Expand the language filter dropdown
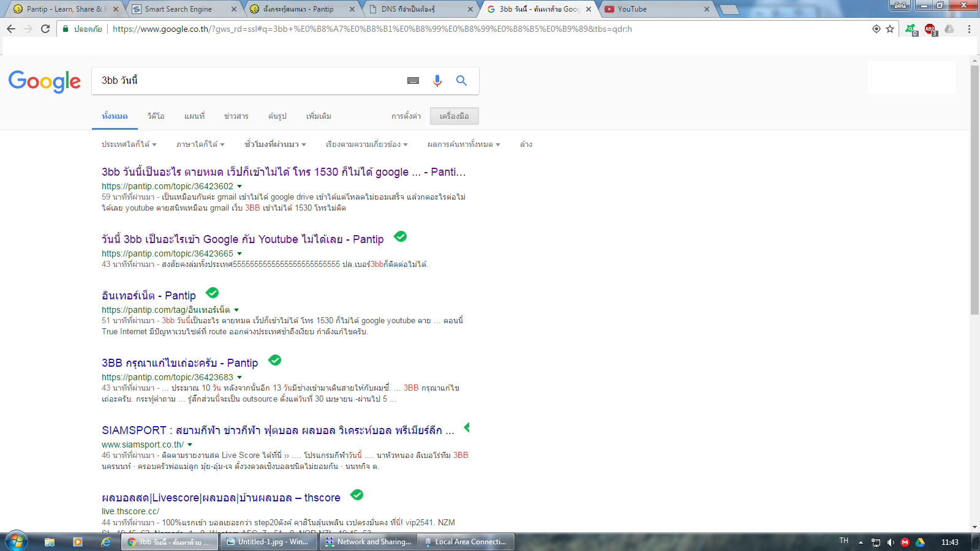This screenshot has width=980, height=551. (x=200, y=144)
